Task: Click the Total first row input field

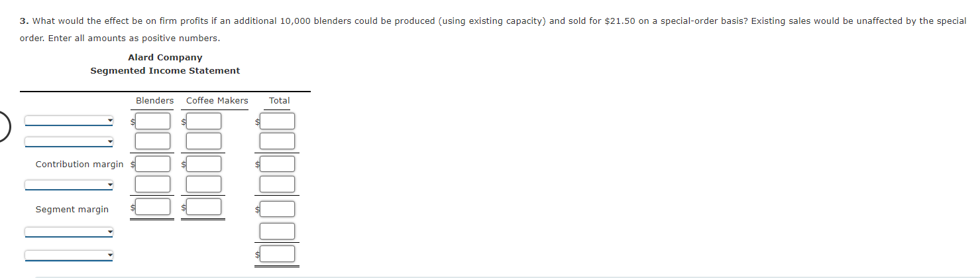Action: [277, 121]
